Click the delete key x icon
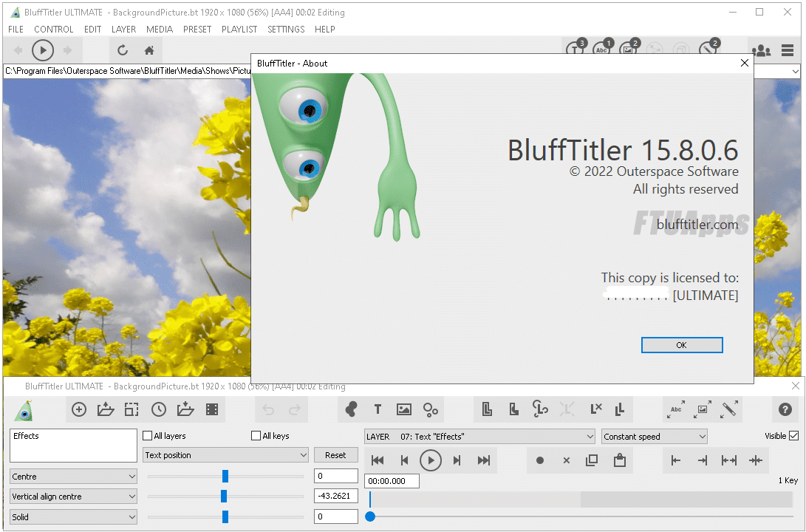Image resolution: width=806 pixels, height=532 pixels. point(567,460)
